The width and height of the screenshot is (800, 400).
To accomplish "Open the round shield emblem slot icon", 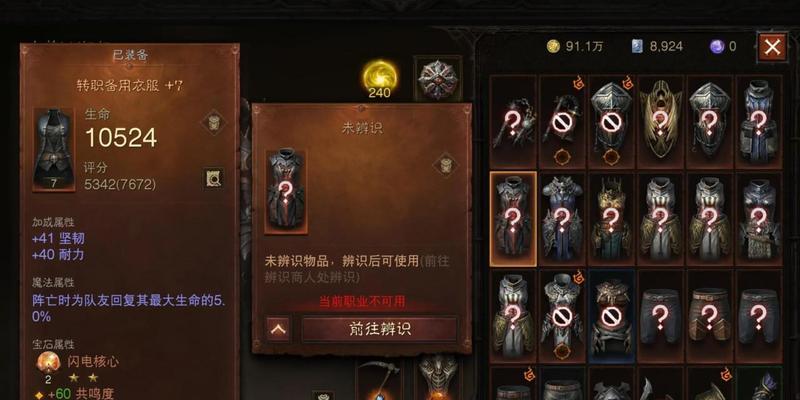I will coord(438,79).
